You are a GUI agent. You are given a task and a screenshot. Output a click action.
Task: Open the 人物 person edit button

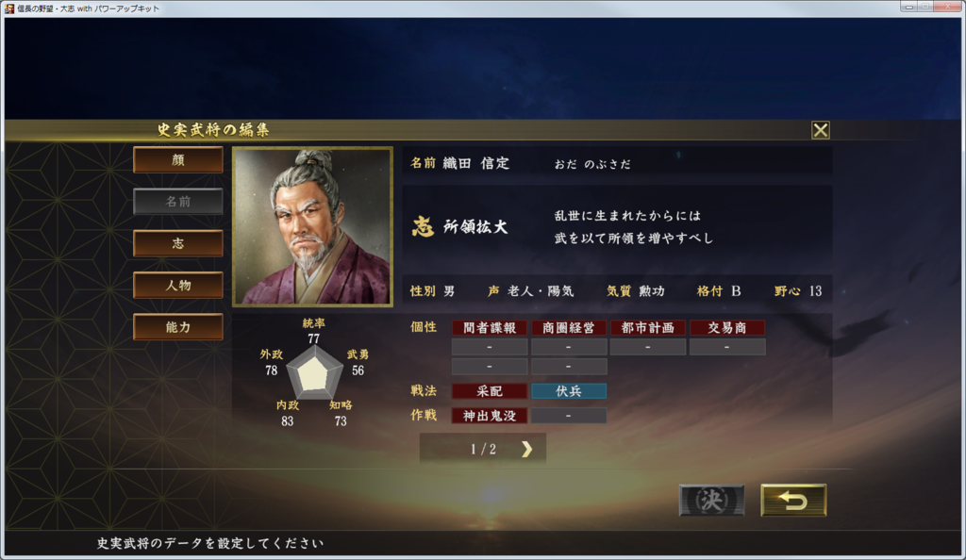178,285
